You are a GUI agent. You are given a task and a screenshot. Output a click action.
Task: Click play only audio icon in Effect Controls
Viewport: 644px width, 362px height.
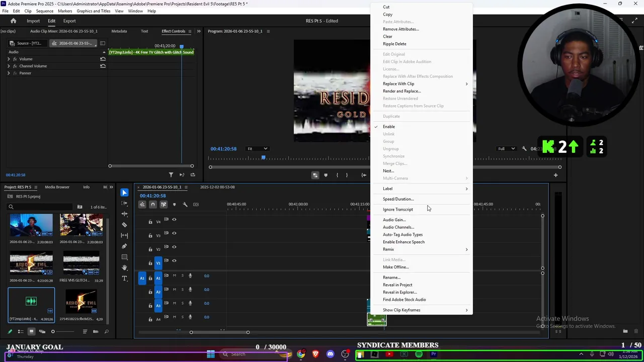point(182,174)
